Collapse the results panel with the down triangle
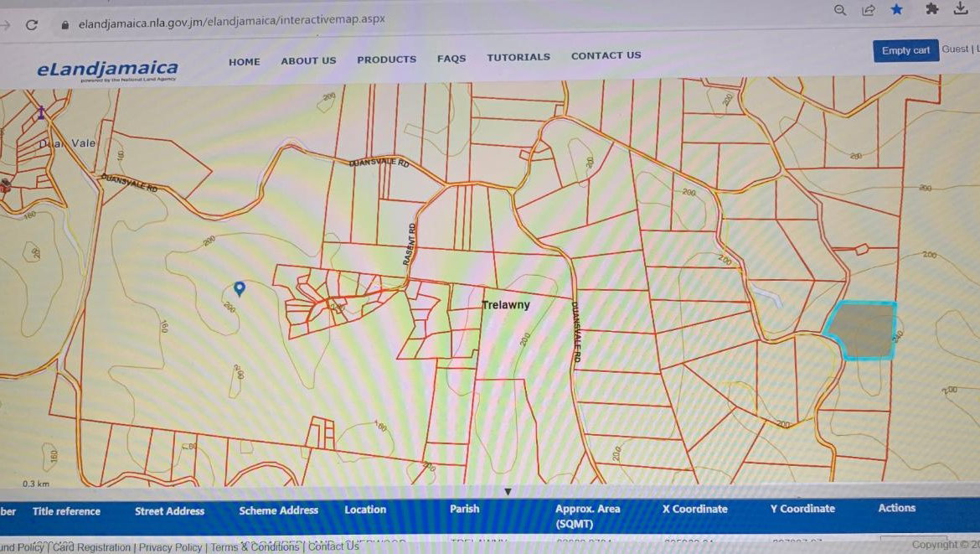Viewport: 980px width, 554px height. coord(508,491)
